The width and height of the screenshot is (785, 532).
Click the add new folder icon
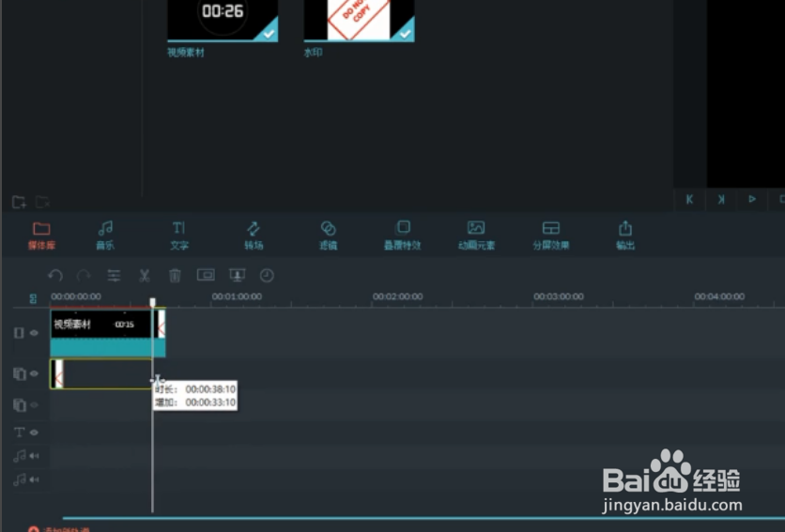click(x=19, y=202)
